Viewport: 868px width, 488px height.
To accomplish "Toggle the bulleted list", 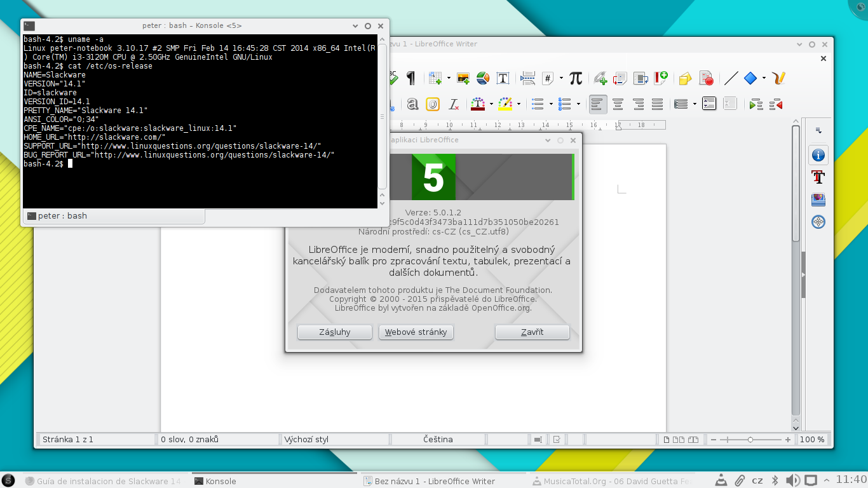I will (x=538, y=104).
